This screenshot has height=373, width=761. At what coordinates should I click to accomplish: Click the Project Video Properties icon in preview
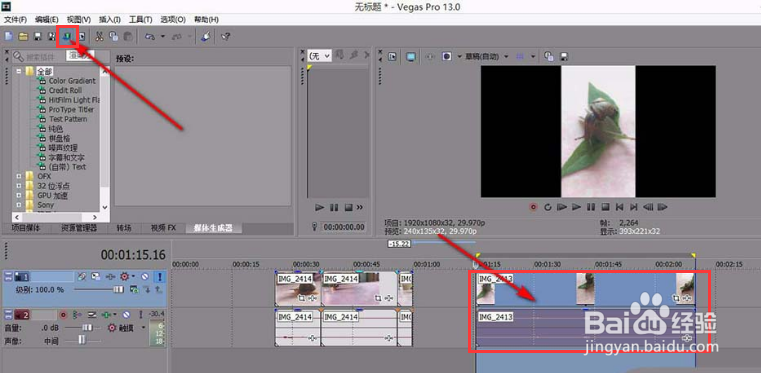[x=392, y=57]
